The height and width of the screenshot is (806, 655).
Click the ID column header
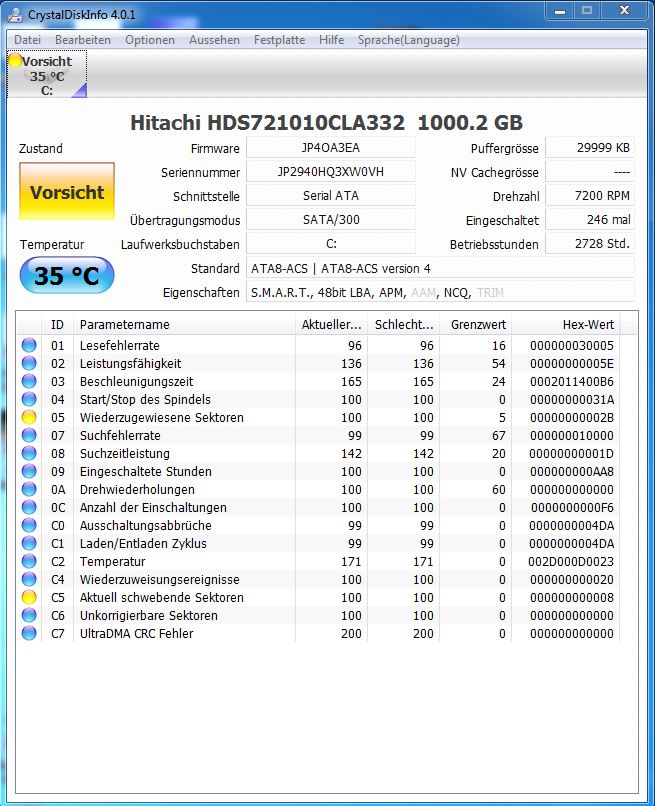pos(57,324)
